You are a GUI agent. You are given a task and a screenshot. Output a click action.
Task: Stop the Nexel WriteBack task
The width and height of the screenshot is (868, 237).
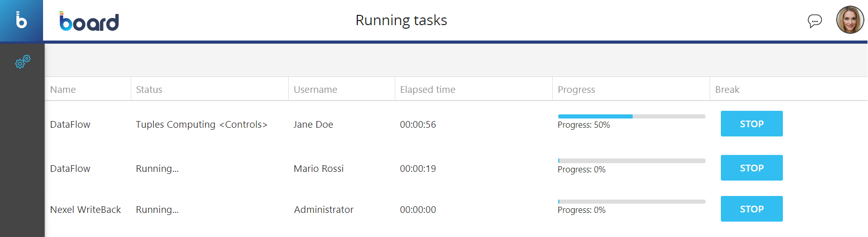[x=752, y=209]
